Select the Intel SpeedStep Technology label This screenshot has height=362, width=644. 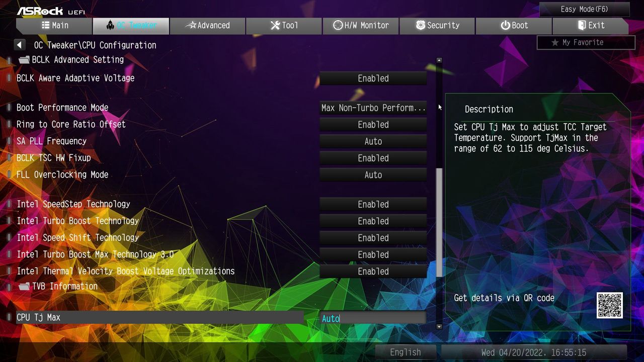point(73,204)
